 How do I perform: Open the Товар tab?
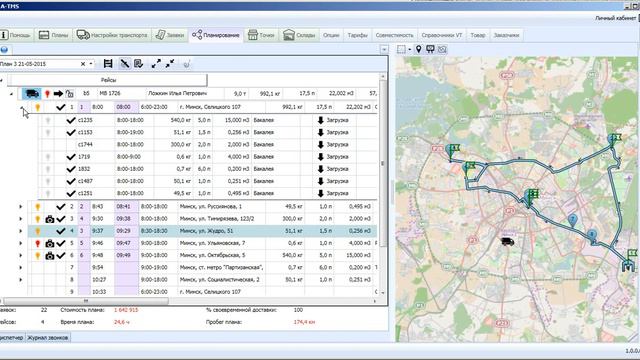tap(478, 35)
